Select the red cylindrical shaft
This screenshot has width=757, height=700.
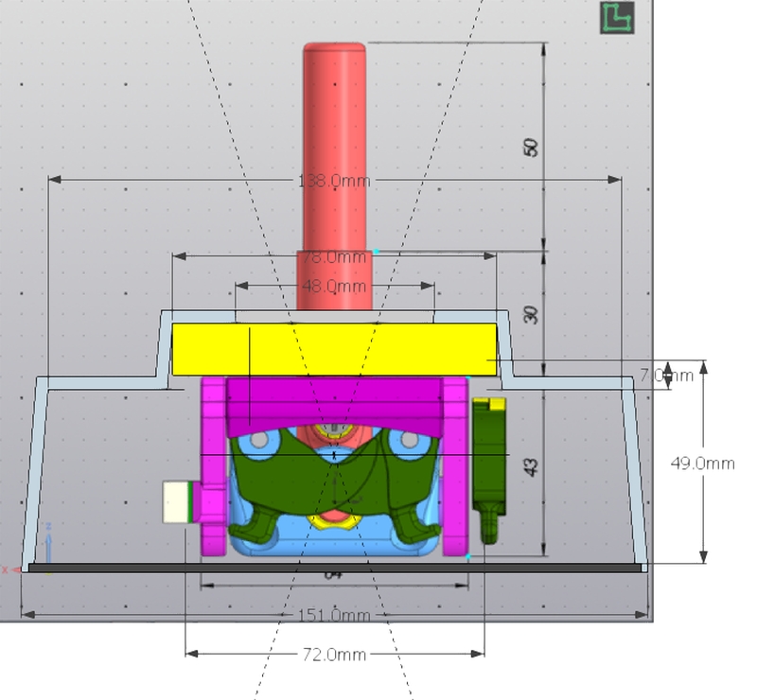point(334,176)
